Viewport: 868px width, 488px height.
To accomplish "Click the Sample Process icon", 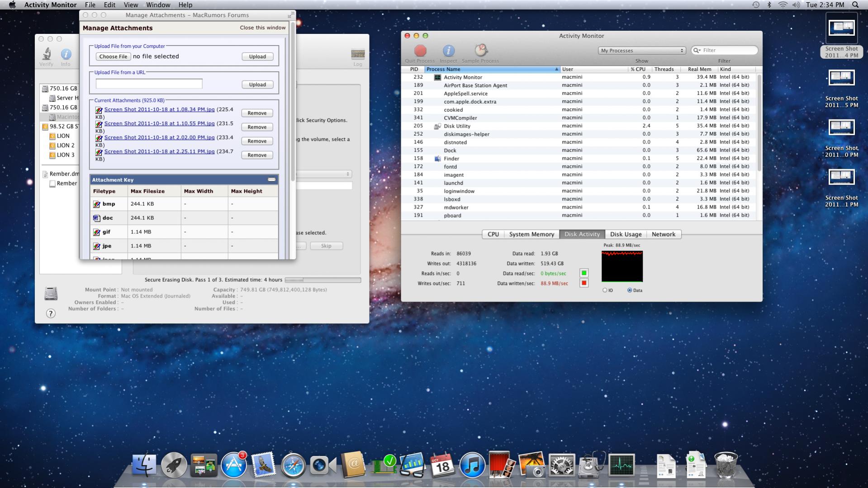I will (480, 50).
